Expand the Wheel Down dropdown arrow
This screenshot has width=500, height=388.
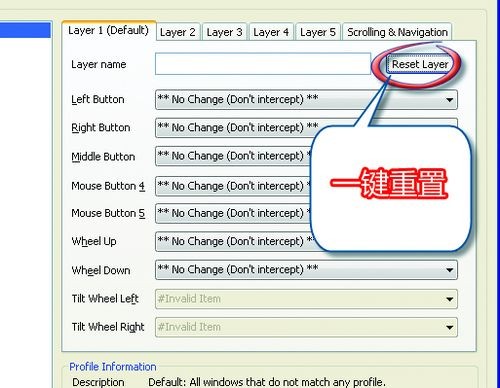click(x=449, y=270)
